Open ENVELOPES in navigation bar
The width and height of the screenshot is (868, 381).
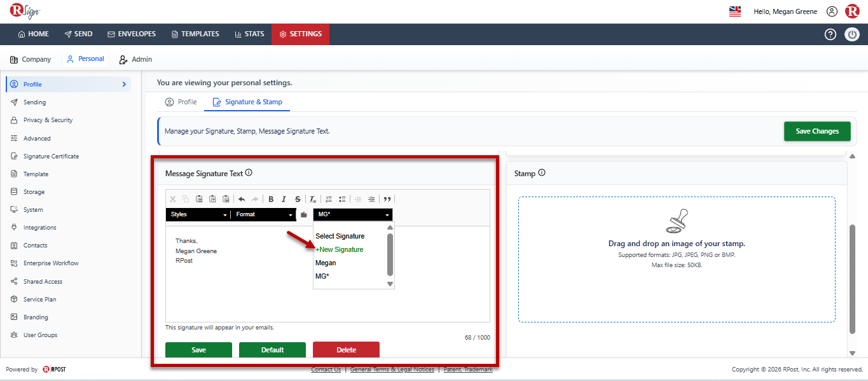[132, 34]
